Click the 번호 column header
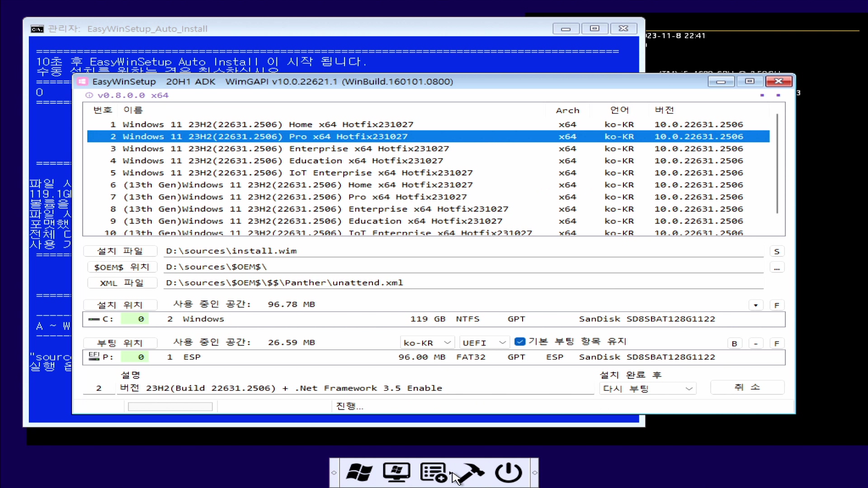 point(103,110)
